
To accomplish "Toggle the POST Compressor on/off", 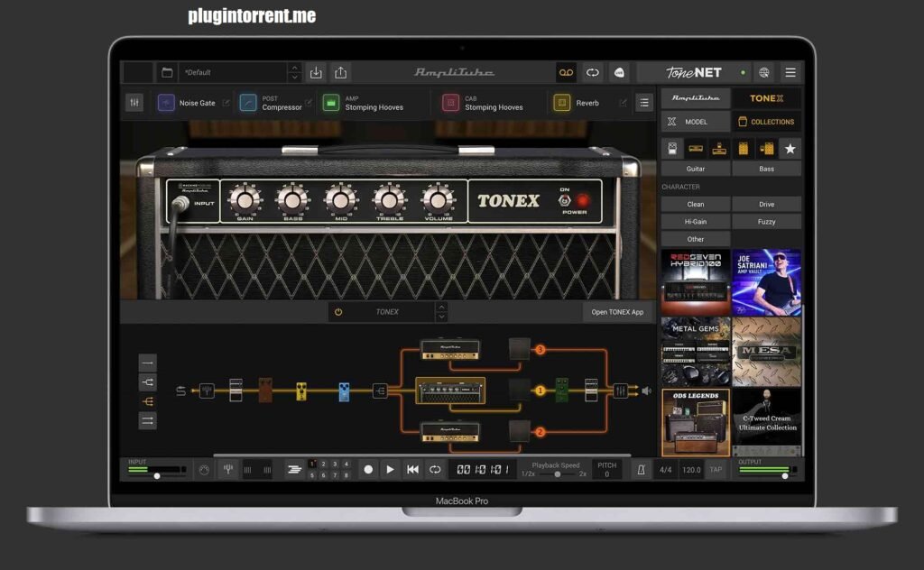I will point(248,103).
